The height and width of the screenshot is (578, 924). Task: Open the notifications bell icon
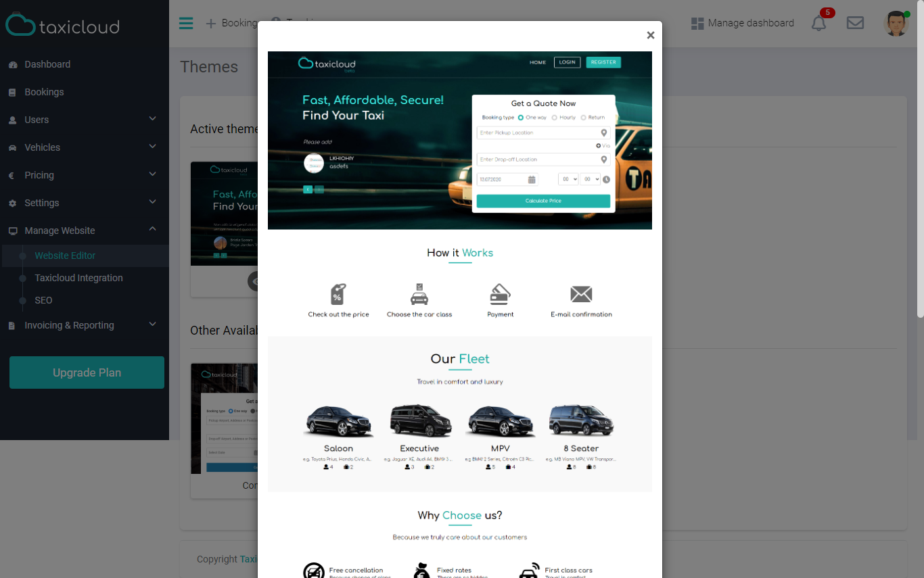(x=818, y=24)
